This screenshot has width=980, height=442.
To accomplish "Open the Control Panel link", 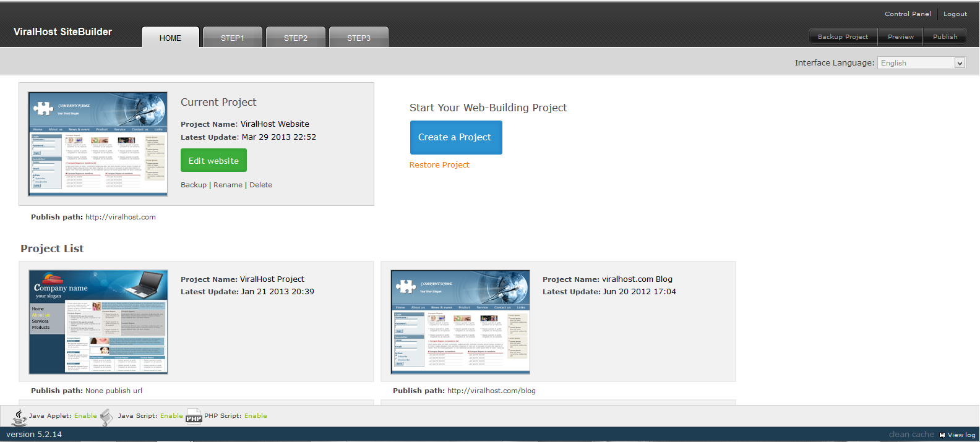I will click(908, 14).
